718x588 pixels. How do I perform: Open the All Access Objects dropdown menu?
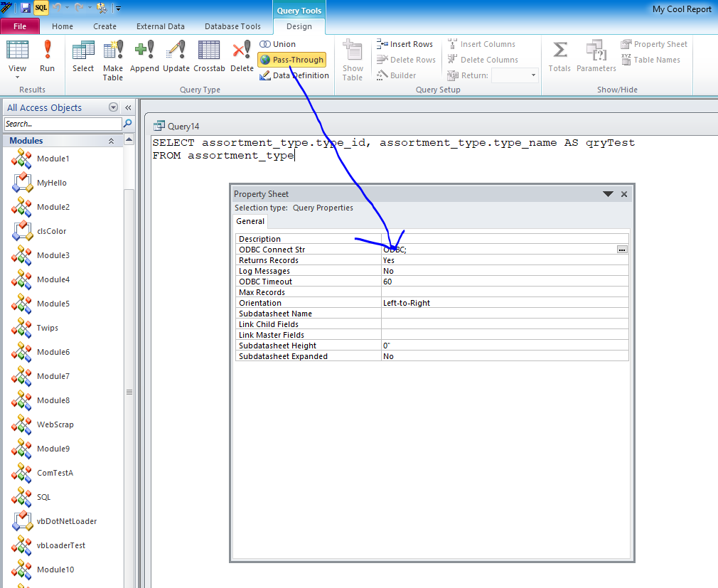click(x=113, y=107)
